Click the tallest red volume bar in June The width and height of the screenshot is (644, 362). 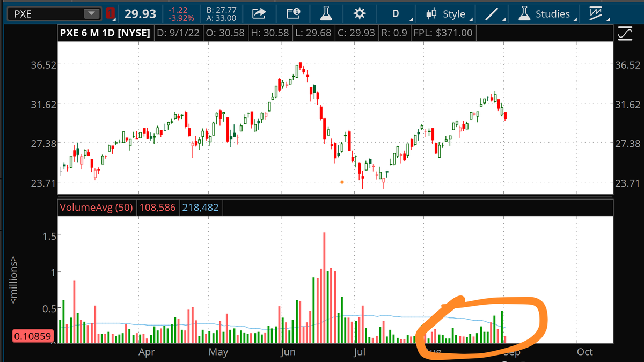point(324,287)
